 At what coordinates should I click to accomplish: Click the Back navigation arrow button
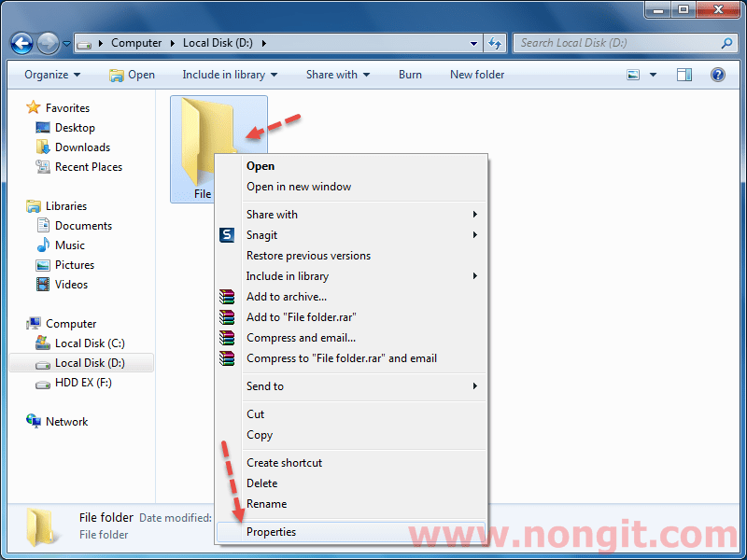pyautogui.click(x=21, y=44)
